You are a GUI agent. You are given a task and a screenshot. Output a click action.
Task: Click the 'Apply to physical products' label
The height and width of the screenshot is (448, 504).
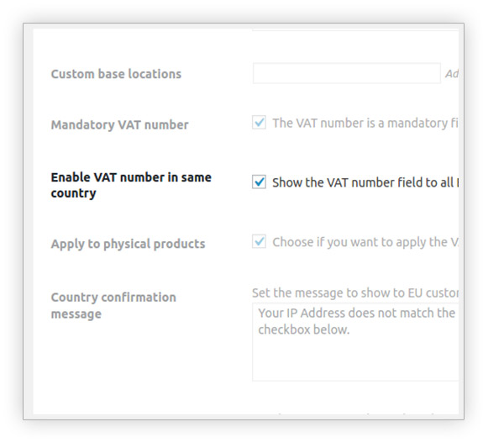tap(128, 244)
